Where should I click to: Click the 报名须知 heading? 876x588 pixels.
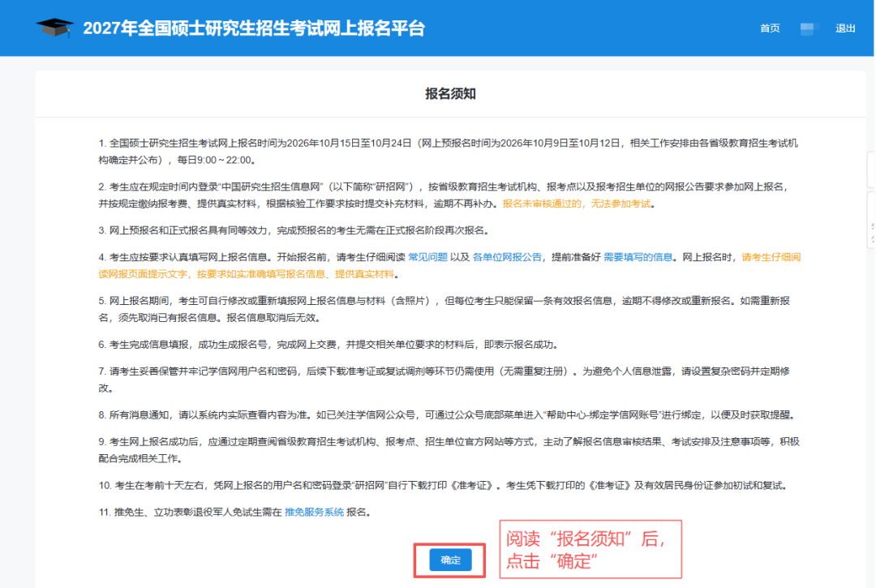(x=450, y=94)
